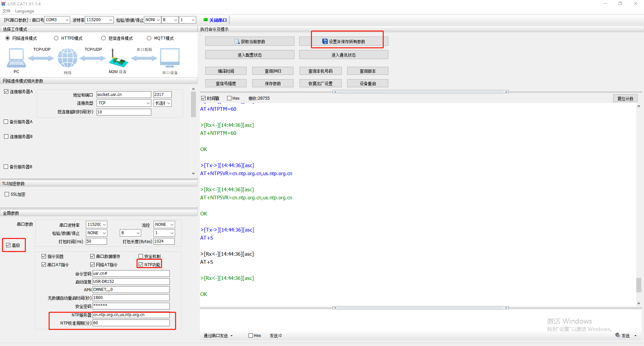Click the serial device monitor icon

point(170,58)
